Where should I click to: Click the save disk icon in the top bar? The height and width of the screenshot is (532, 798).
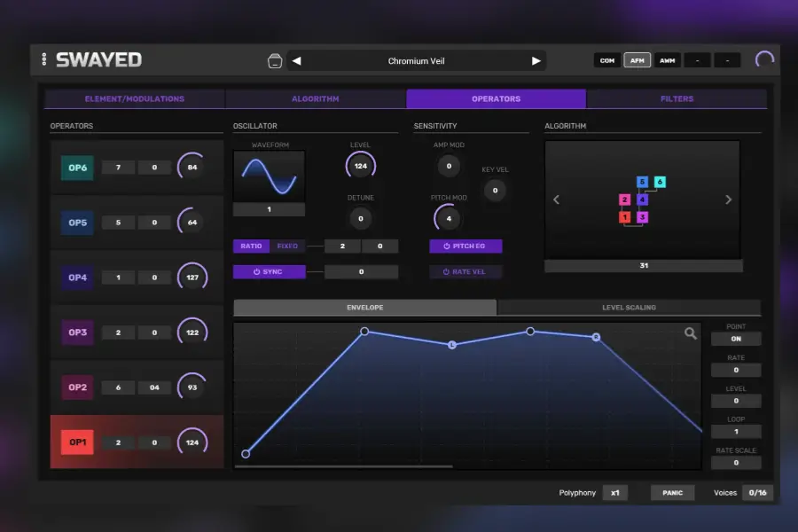[x=275, y=60]
